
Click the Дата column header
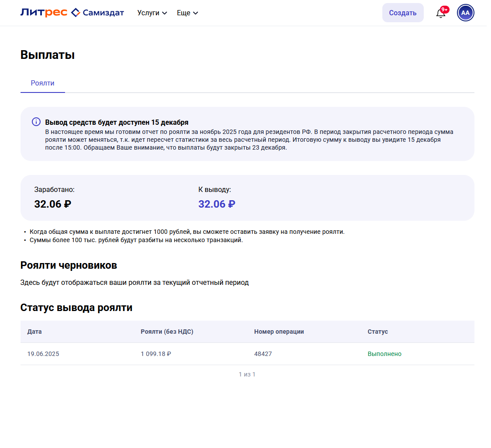pos(34,332)
